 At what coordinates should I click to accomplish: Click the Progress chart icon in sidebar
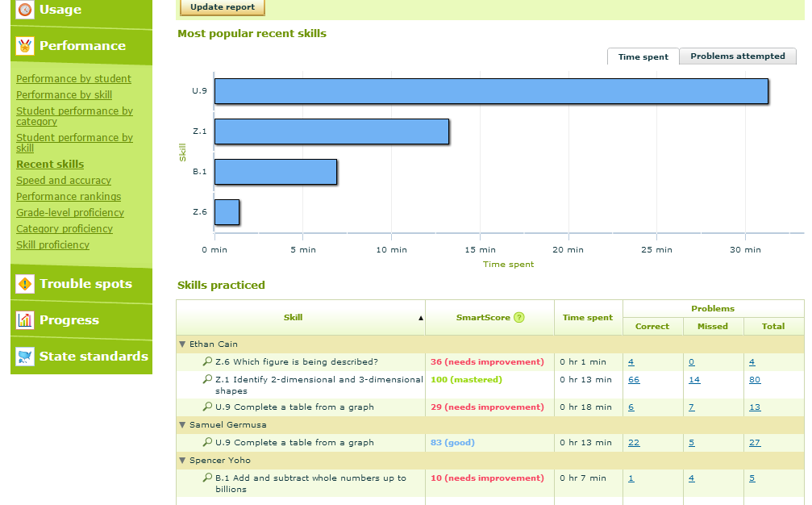(26, 320)
